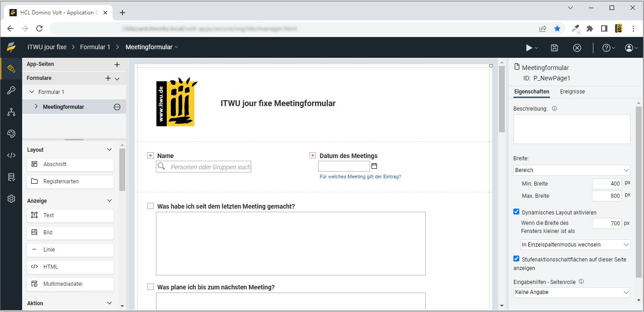The image size is (644, 312).
Task: Click the Max. Breite value field
Action: point(607,196)
